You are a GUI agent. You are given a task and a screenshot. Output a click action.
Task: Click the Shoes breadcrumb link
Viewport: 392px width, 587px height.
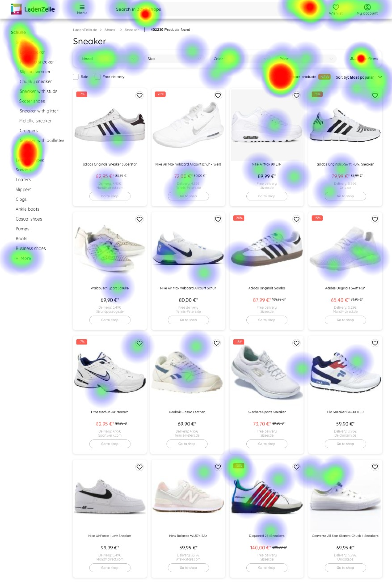[x=110, y=30]
